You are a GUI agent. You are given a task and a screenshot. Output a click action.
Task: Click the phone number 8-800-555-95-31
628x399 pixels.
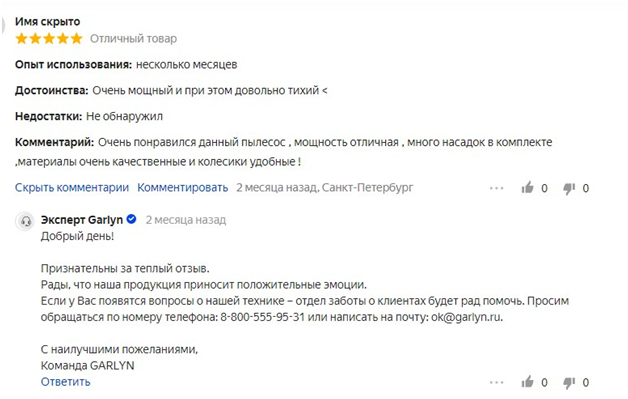coord(263,317)
